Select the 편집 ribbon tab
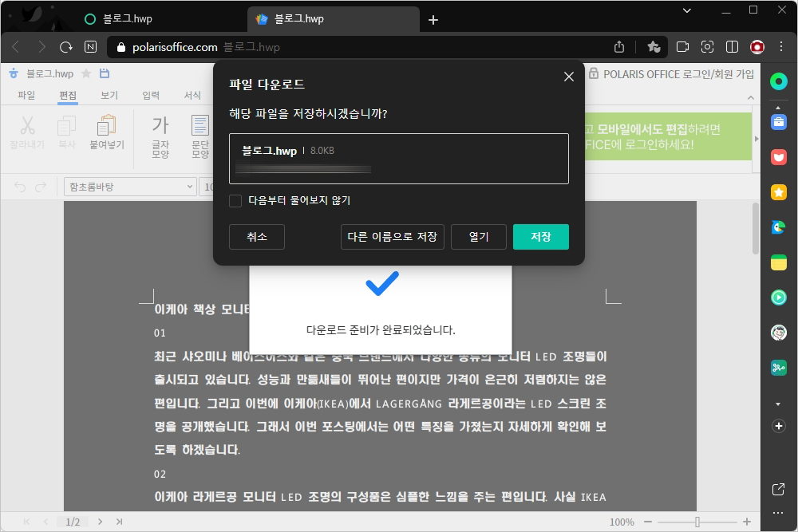Screen dimensions: 798x532 point(68,95)
